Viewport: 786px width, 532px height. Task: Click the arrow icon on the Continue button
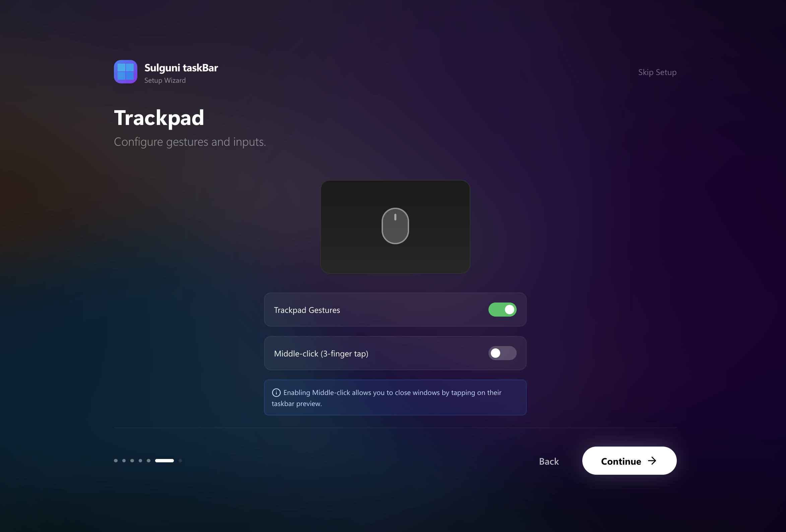652,461
